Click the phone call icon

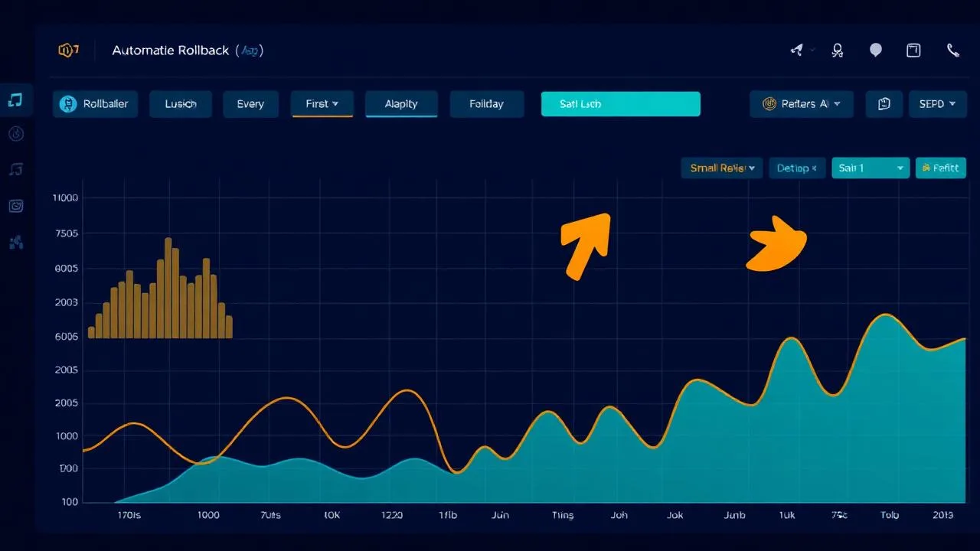point(953,51)
